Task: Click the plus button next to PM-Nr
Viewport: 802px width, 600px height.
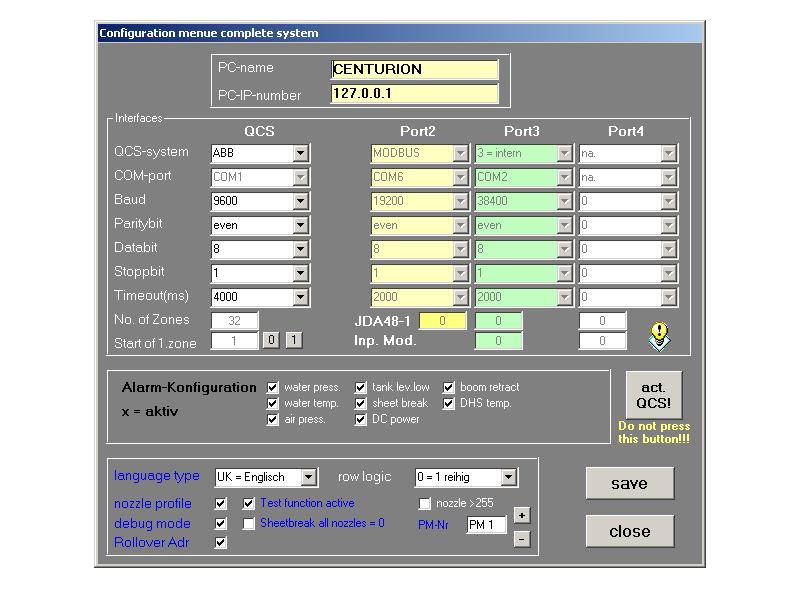Action: click(x=522, y=516)
